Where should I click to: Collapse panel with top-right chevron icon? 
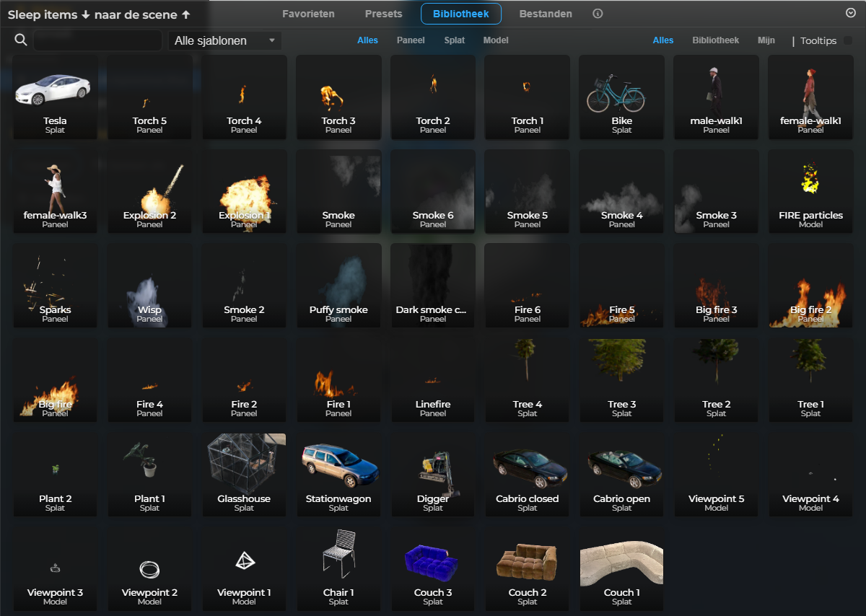850,13
